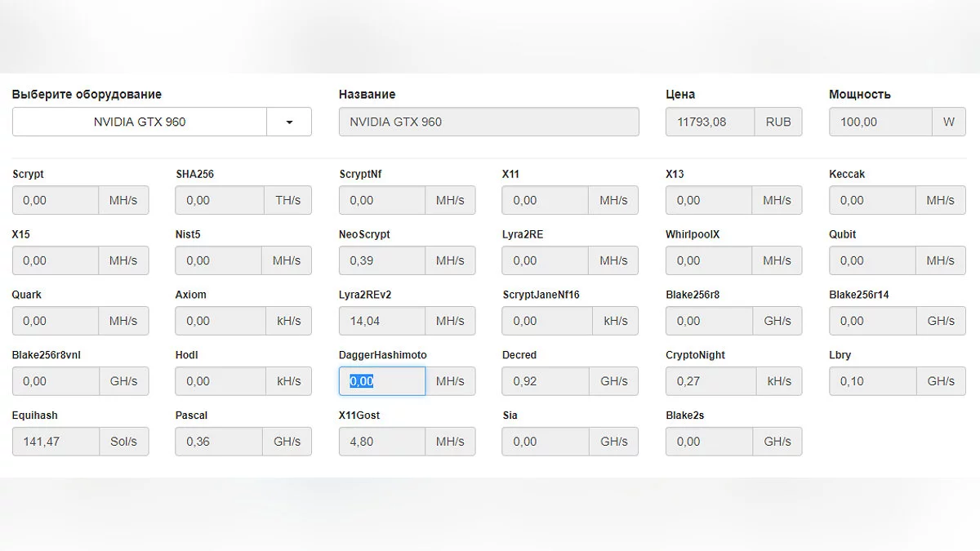Click the Мощность label
Screen dimensions: 980x551
click(x=860, y=95)
